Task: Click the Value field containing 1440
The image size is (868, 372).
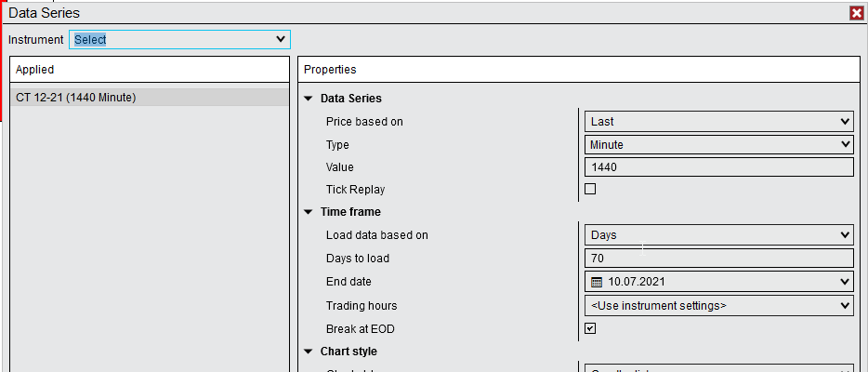Action: [719, 167]
